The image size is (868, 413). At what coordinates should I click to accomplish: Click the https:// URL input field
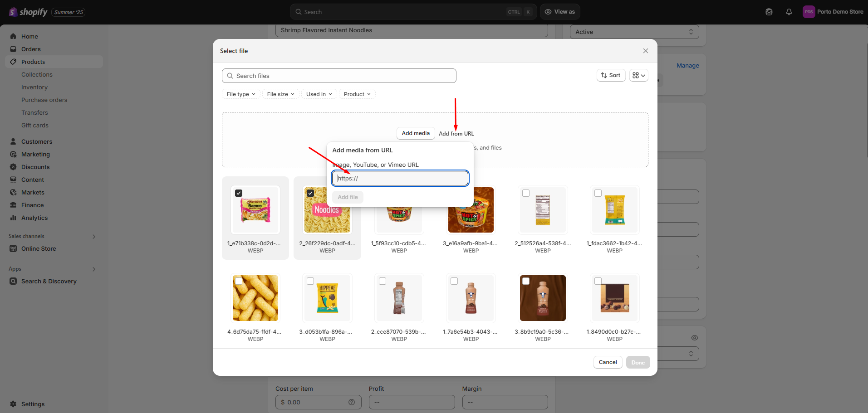[x=400, y=178]
